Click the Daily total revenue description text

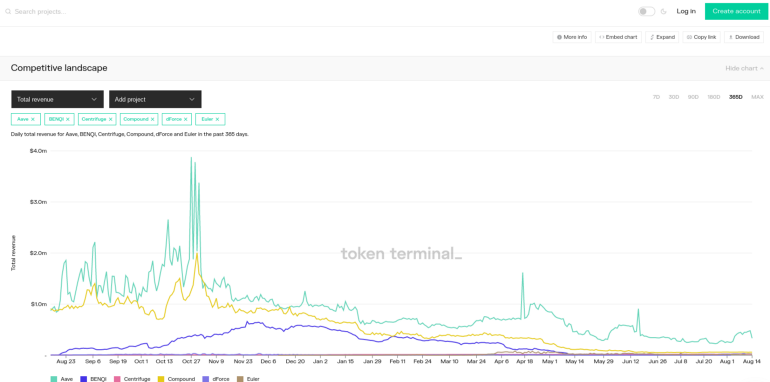click(130, 134)
